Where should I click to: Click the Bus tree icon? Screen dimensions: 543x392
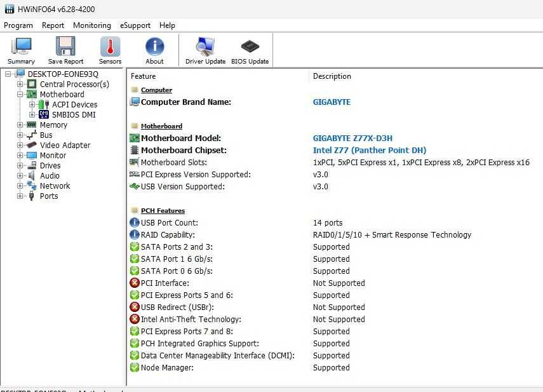pos(32,135)
